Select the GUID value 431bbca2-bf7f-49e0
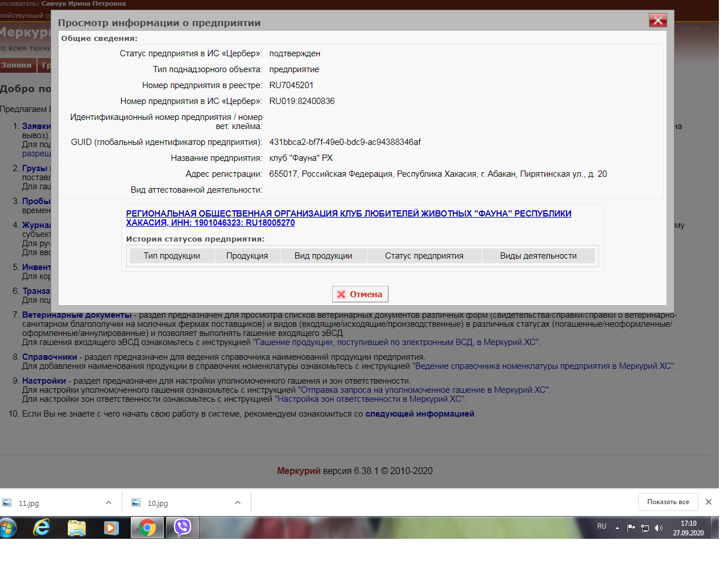The image size is (728, 582). (x=345, y=142)
